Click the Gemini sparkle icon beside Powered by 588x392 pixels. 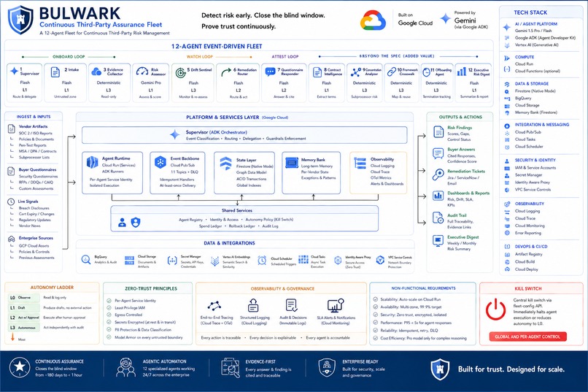(446, 18)
